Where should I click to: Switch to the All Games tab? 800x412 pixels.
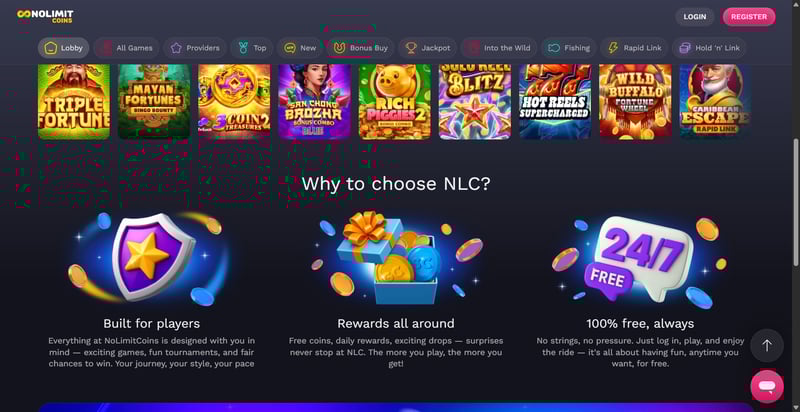[x=127, y=48]
